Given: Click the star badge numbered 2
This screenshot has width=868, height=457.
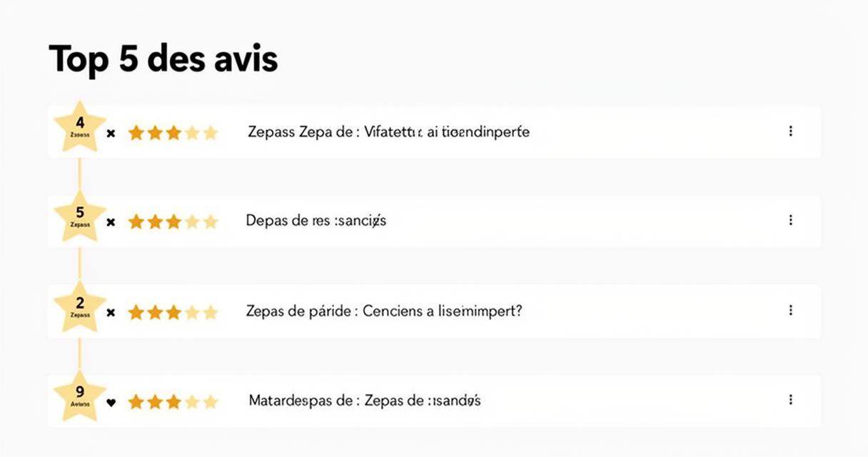Looking at the screenshot, I should [x=80, y=306].
